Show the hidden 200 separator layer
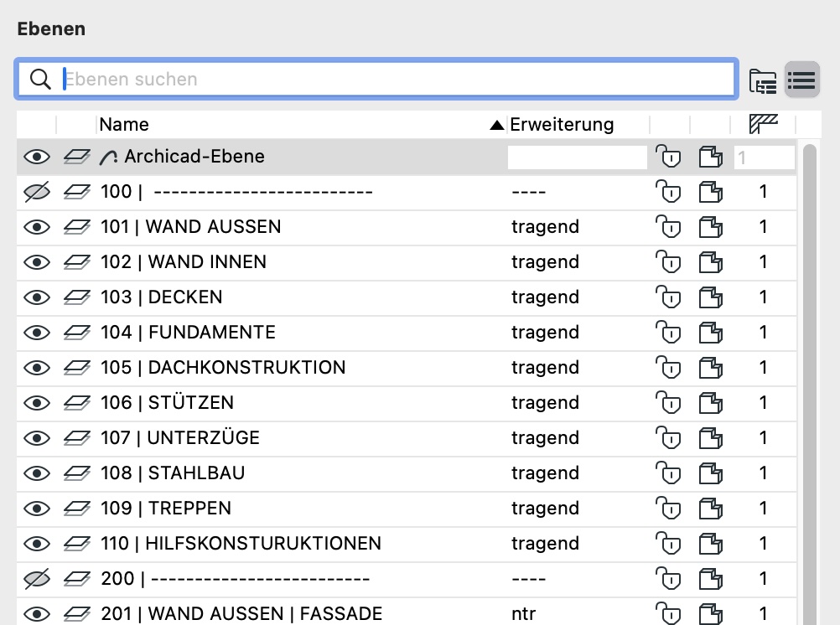Image resolution: width=840 pixels, height=625 pixels. coord(37,579)
